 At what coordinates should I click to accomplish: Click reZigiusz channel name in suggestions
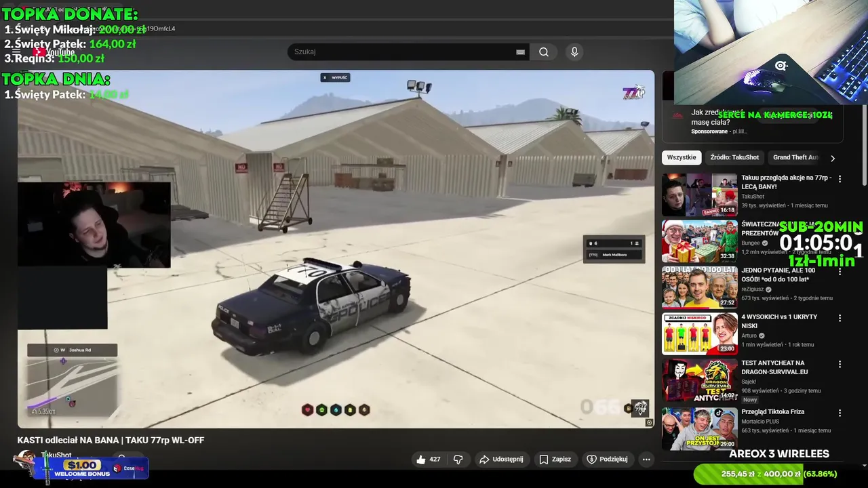[753, 289]
